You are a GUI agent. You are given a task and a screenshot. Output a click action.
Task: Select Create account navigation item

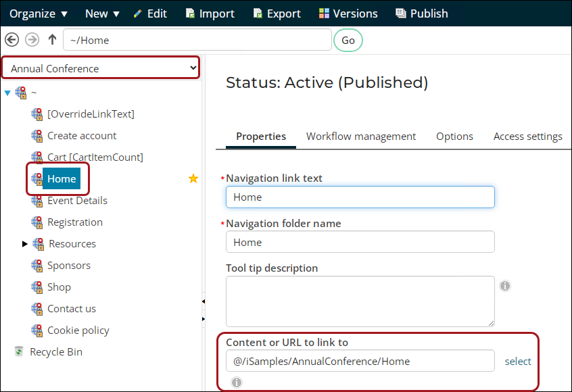tap(82, 136)
